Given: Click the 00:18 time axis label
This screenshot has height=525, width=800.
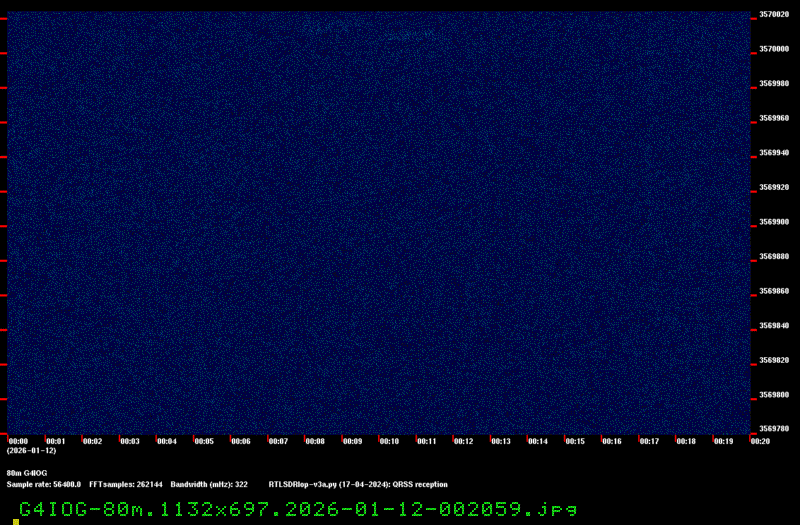Looking at the screenshot, I should [686, 441].
